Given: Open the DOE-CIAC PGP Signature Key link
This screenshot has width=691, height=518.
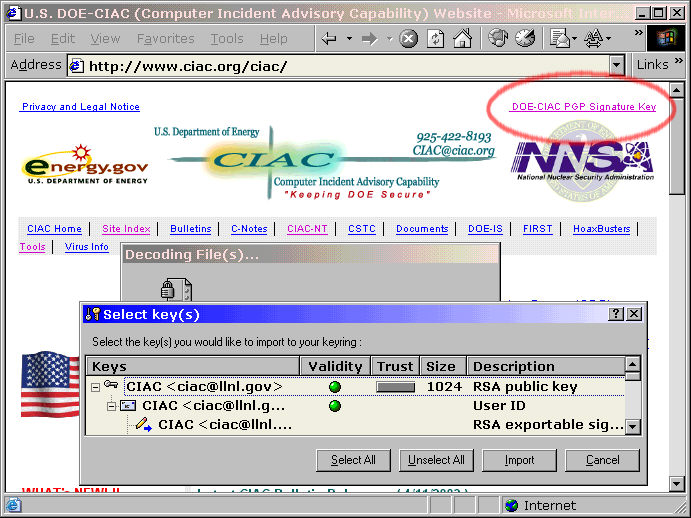Looking at the screenshot, I should click(583, 107).
